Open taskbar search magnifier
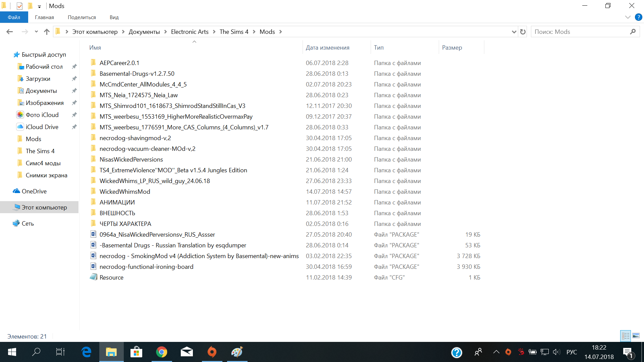The image size is (644, 362). click(x=36, y=352)
